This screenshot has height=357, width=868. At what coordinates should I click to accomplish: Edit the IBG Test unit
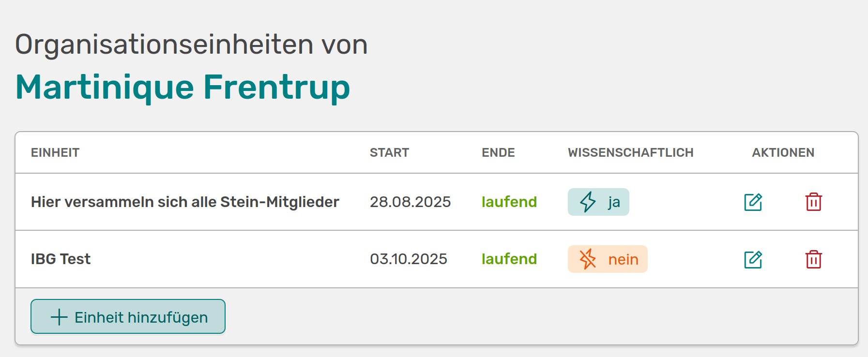pos(753,259)
